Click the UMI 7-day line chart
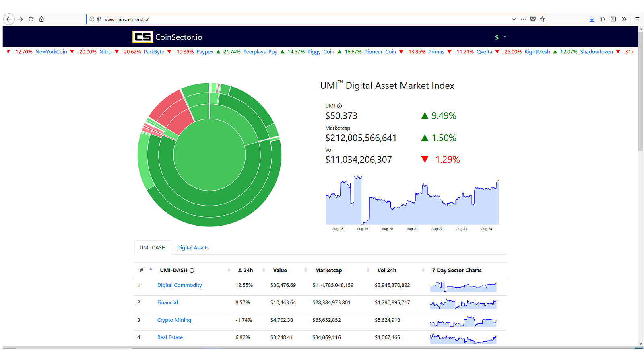Screen dimensions: 644x362 [x=412, y=200]
